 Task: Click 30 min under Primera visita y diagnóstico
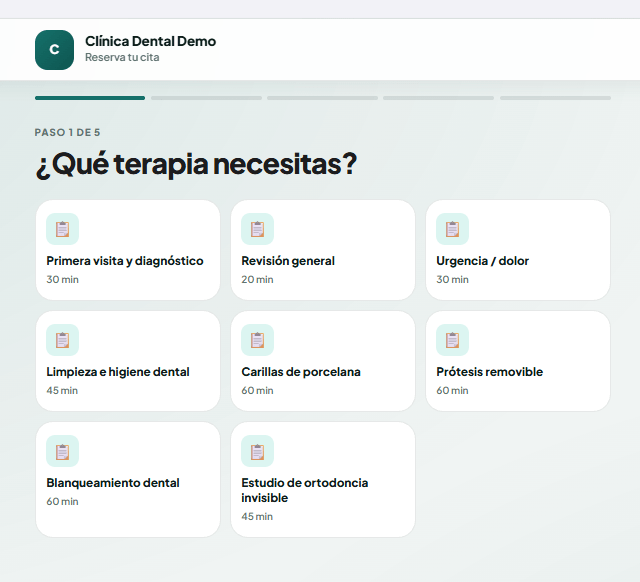click(62, 280)
